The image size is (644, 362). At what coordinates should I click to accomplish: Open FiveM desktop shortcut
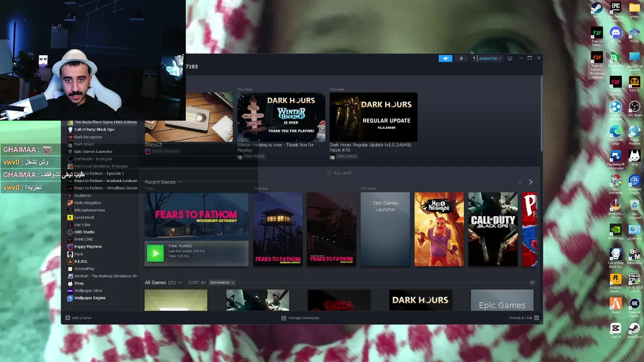click(616, 306)
